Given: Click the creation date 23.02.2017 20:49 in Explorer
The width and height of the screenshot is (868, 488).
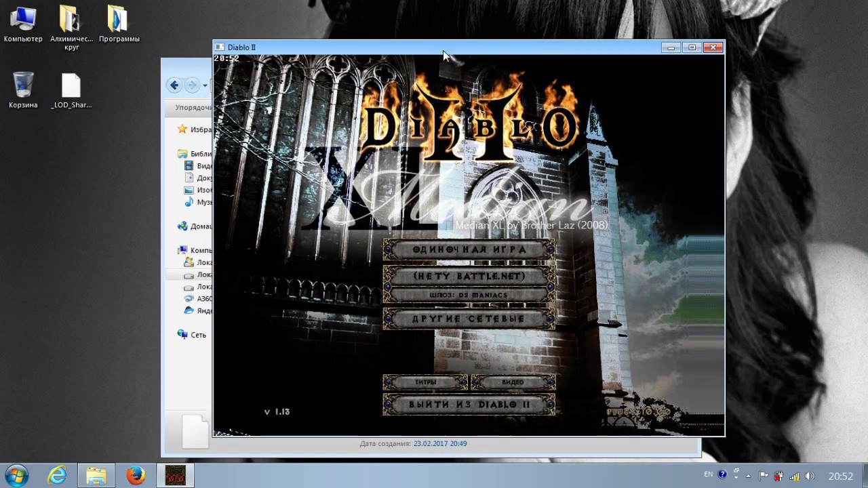Looking at the screenshot, I should tap(440, 444).
